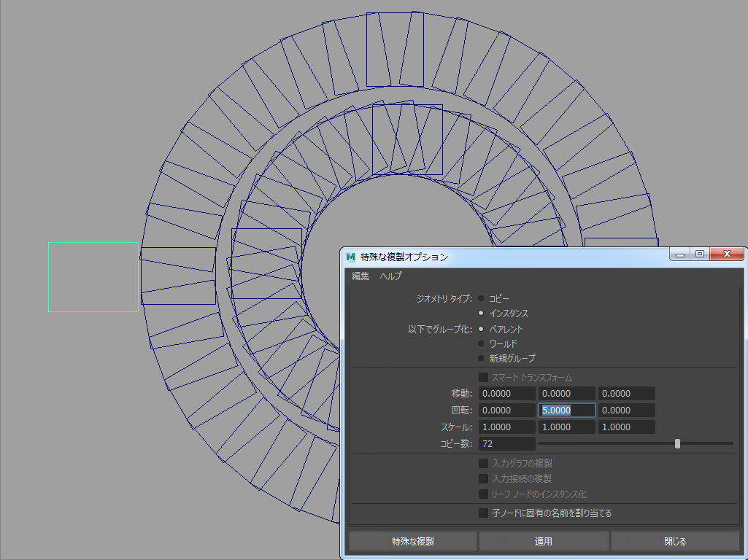
Task: Click the 特殊な複製 button
Action: [413, 542]
